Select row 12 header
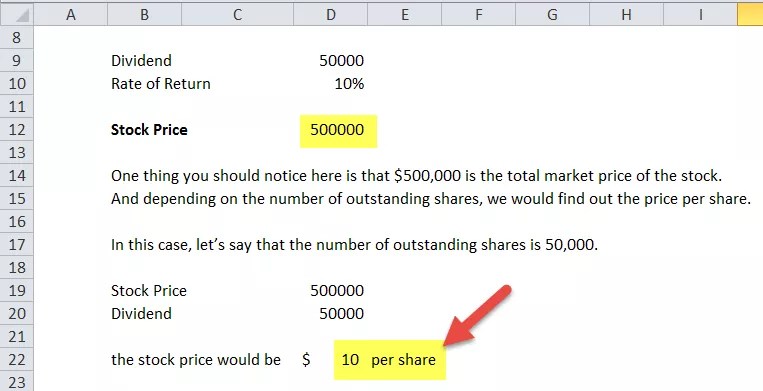This screenshot has height=391, width=763. (x=17, y=129)
